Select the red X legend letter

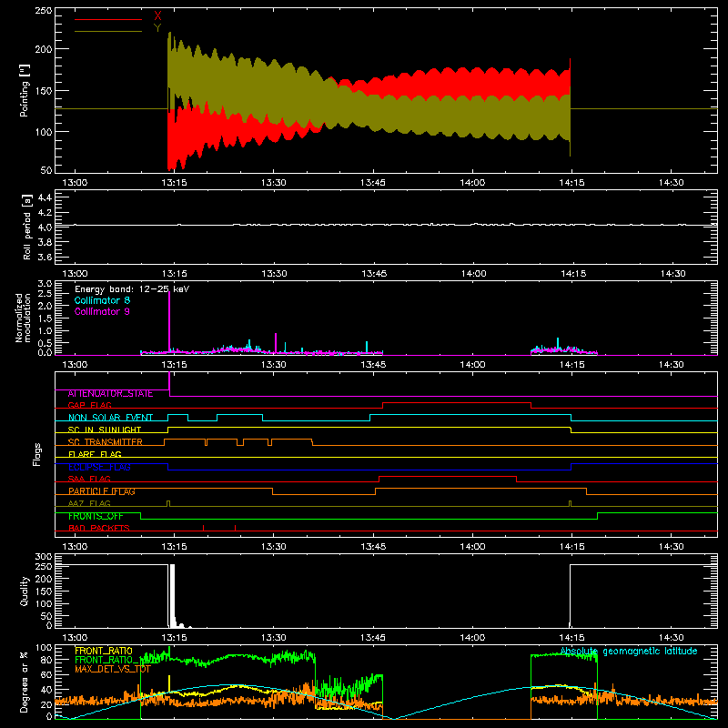(157, 16)
